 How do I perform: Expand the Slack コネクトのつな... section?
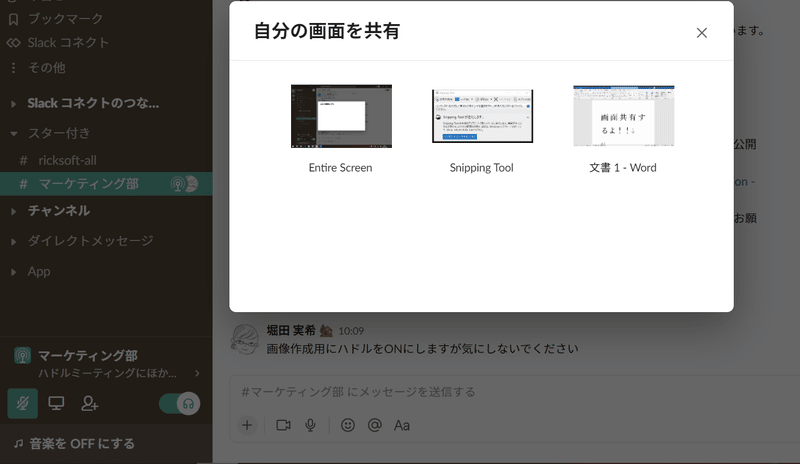[x=13, y=104]
